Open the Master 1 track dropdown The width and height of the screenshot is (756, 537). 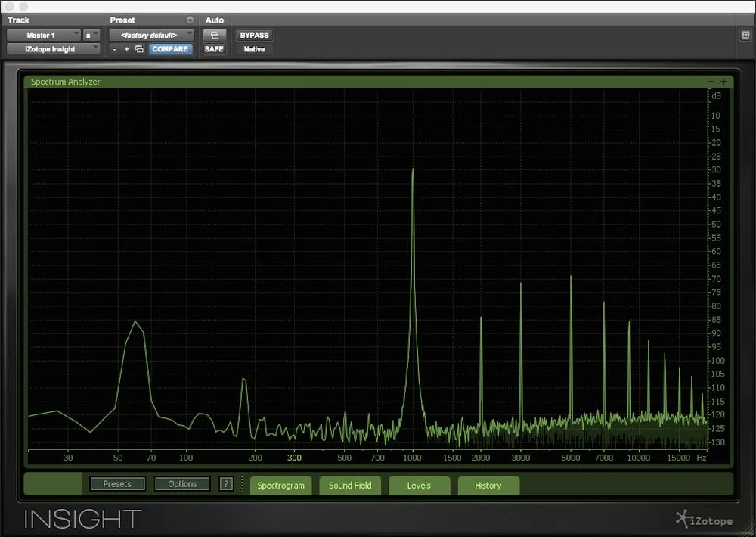[43, 35]
